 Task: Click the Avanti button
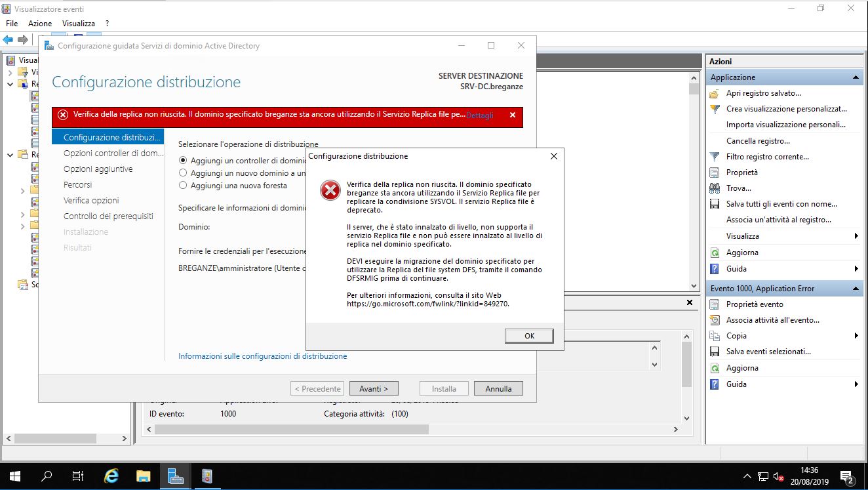click(x=374, y=388)
